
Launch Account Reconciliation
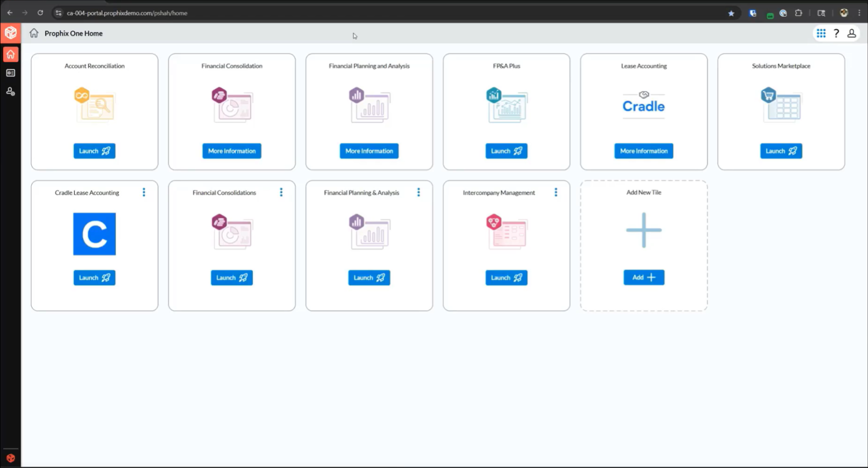(x=95, y=151)
